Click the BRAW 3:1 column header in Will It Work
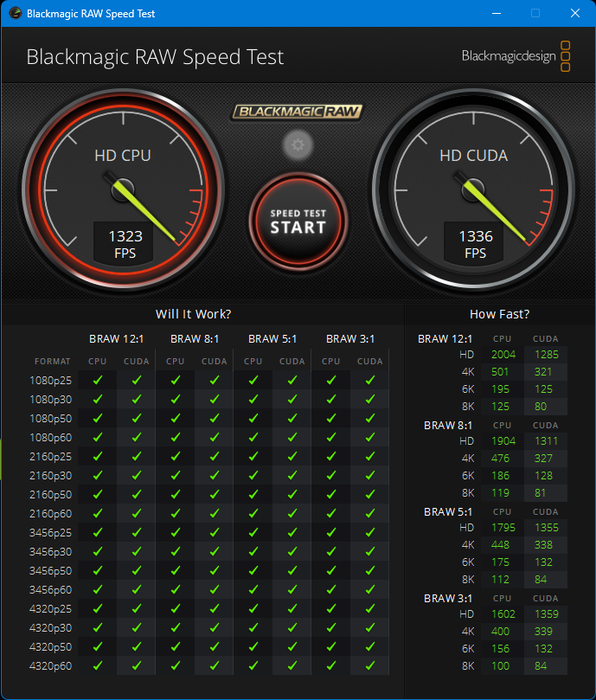This screenshot has width=596, height=700. (x=350, y=339)
